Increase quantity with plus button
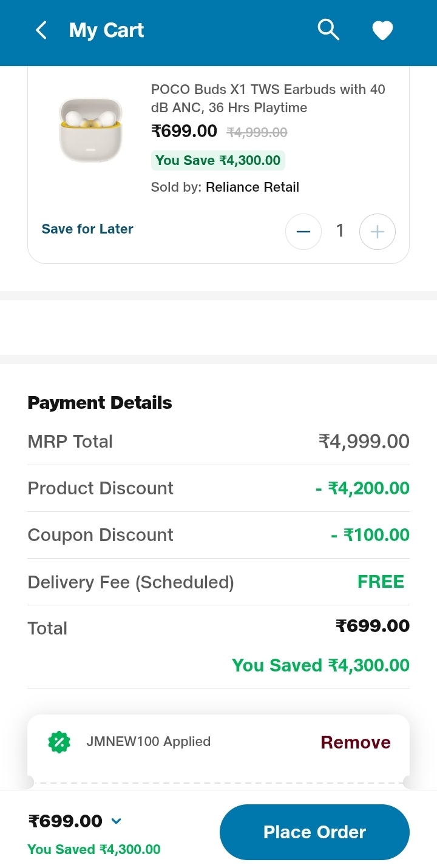Screen dimensions: 437x868 point(378,232)
